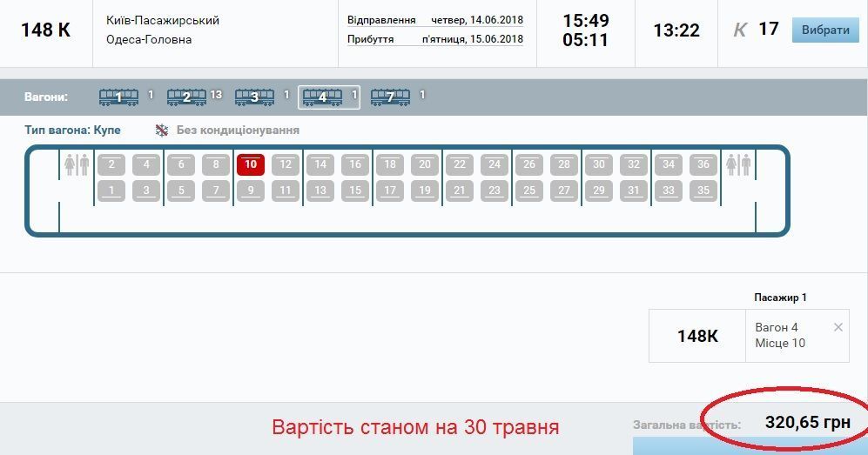
Task: Click the 148K passenger ticket box
Action: point(697,336)
